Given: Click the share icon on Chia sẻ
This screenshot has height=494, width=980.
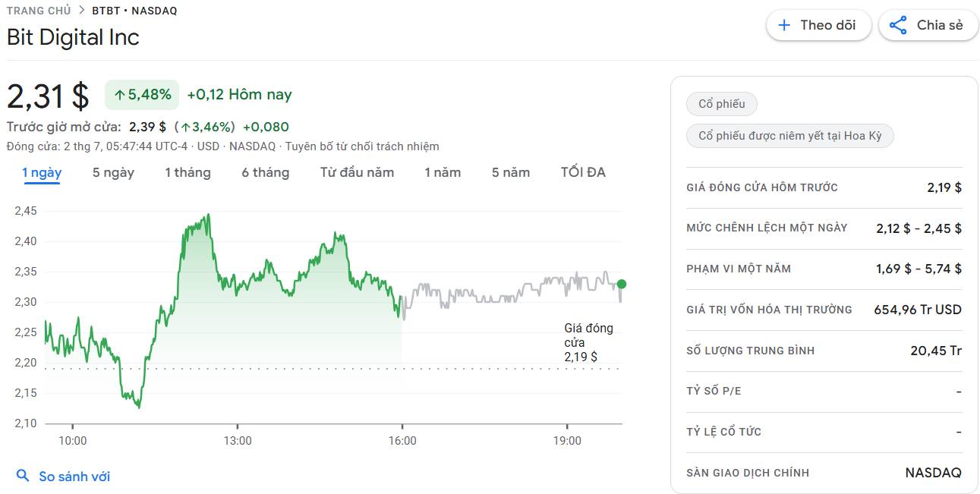Looking at the screenshot, I should (x=898, y=25).
